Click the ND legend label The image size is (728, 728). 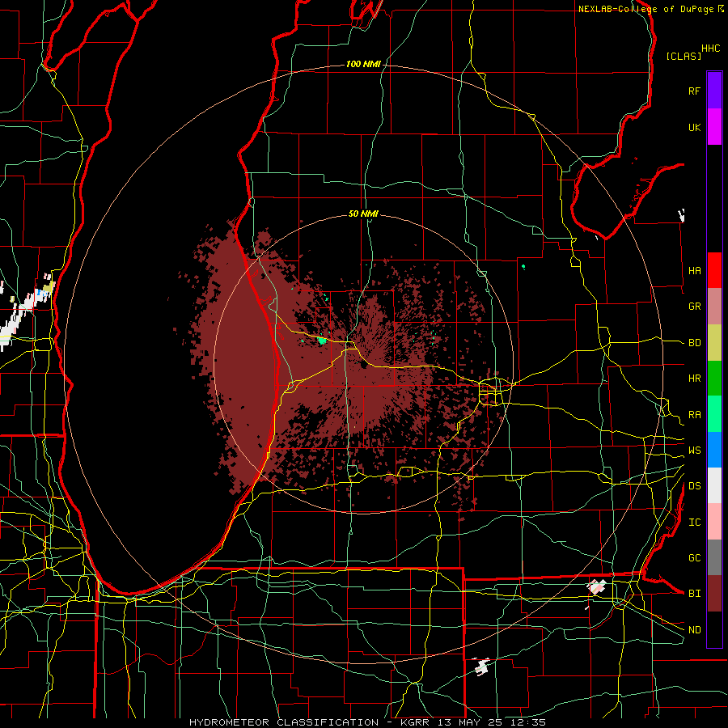click(694, 630)
